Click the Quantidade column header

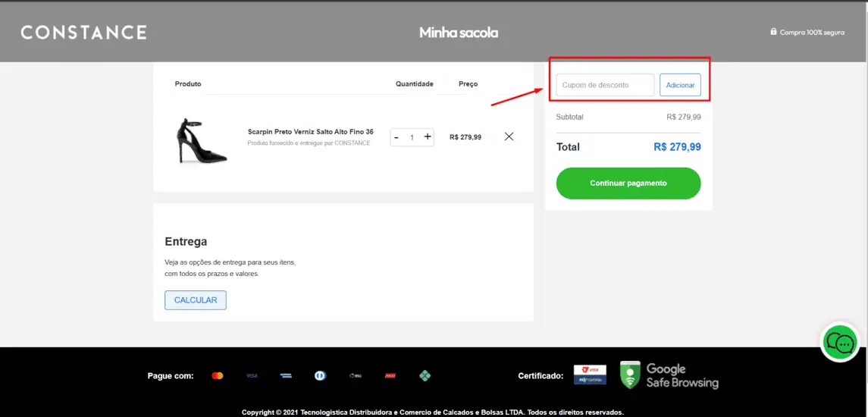[414, 84]
